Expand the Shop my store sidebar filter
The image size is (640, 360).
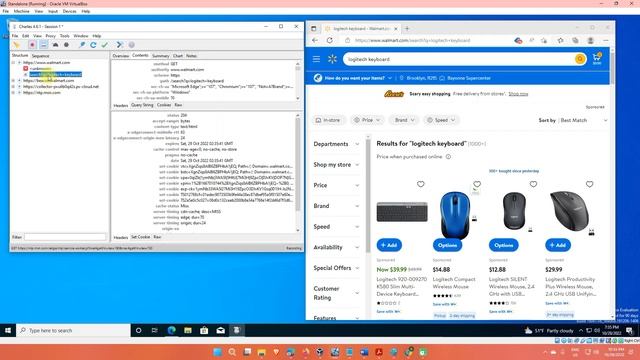point(336,164)
